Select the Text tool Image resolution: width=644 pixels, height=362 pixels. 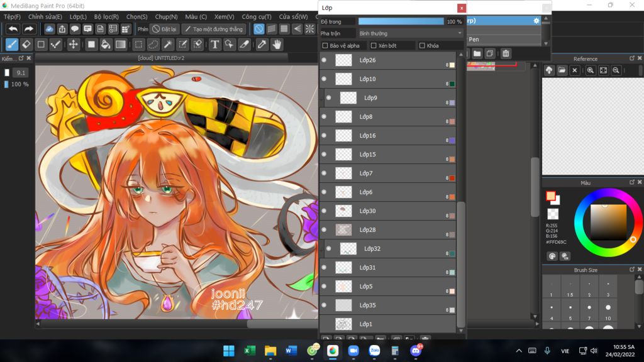(215, 45)
